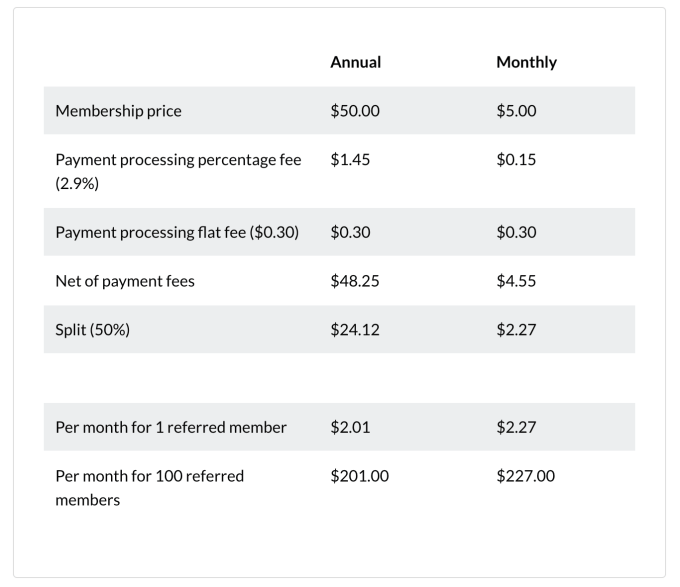The image size is (680, 587).
Task: Click the $50.00 annual membership price
Action: 355,111
